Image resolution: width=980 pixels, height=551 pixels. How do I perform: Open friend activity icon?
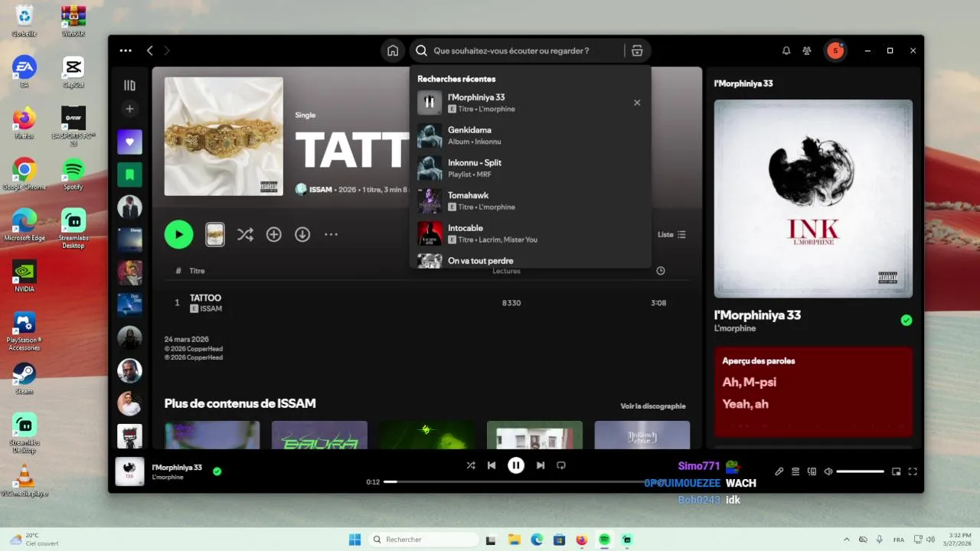(807, 51)
